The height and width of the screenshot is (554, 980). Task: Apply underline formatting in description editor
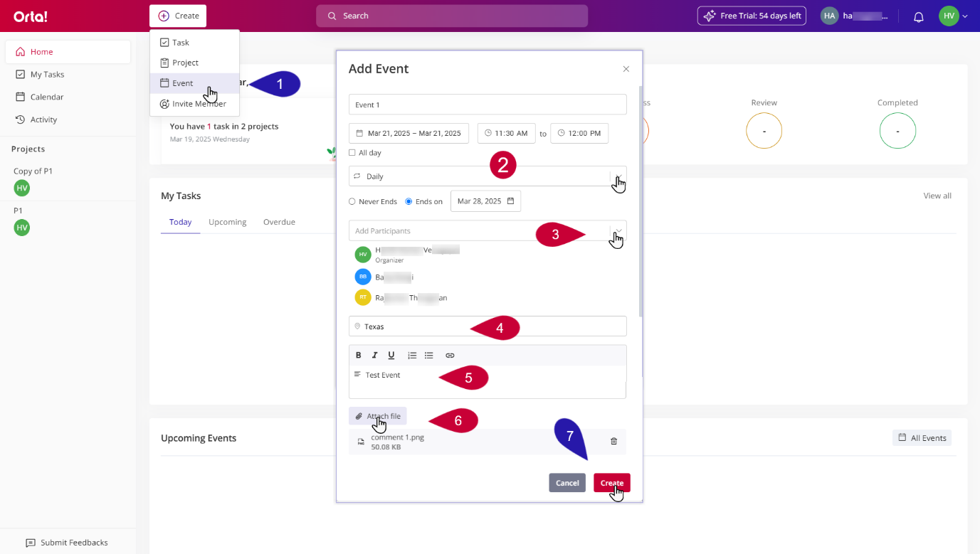(x=391, y=356)
